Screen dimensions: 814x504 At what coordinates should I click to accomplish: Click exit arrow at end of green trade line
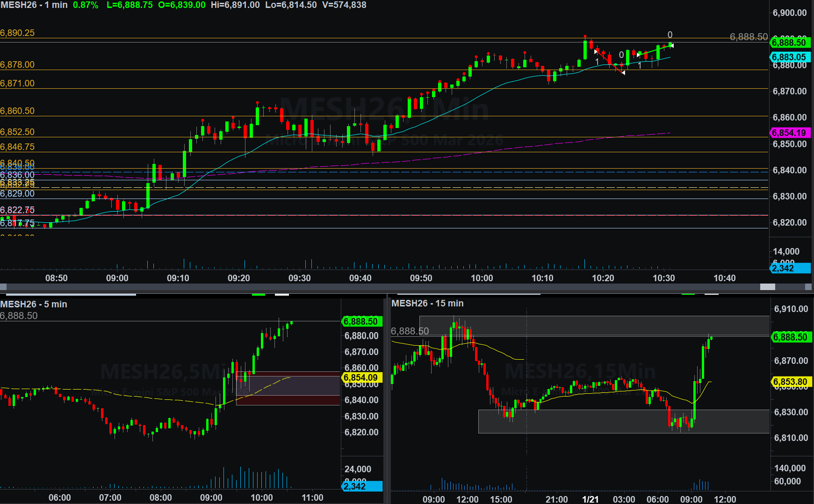(671, 45)
